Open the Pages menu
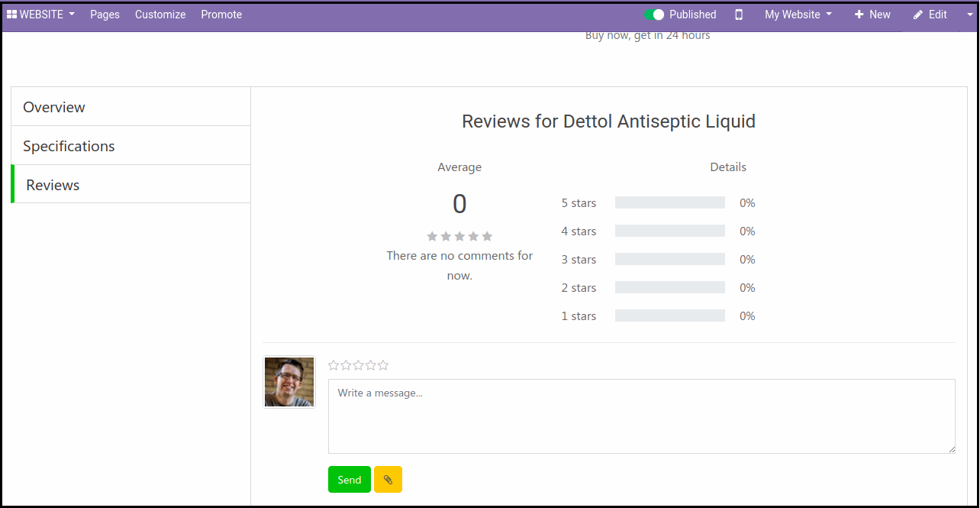 click(x=105, y=15)
